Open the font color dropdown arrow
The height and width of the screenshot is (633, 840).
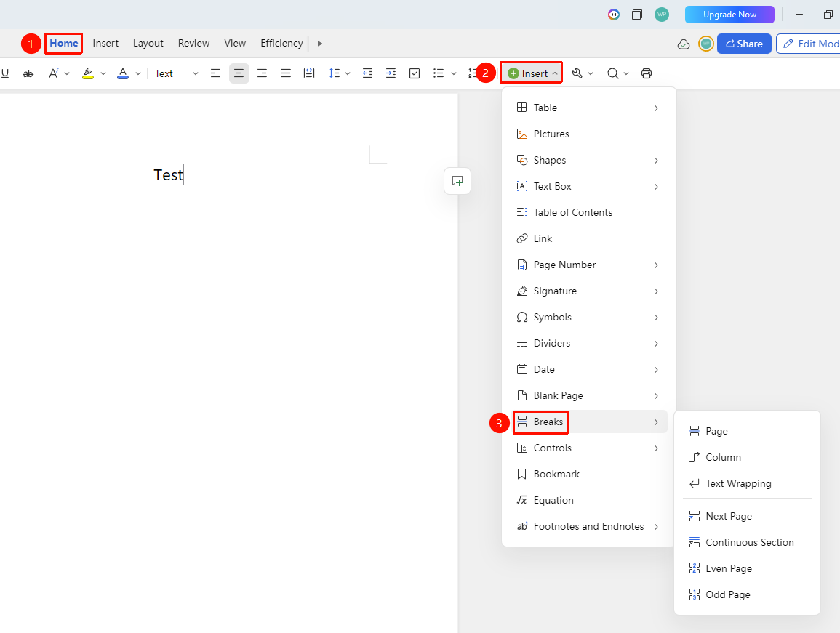(x=138, y=74)
